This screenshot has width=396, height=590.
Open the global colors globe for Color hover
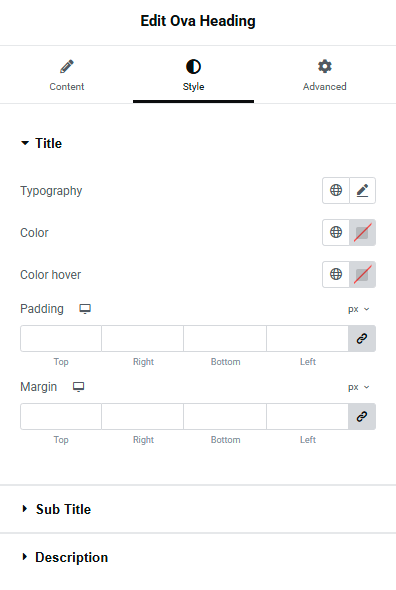[336, 274]
